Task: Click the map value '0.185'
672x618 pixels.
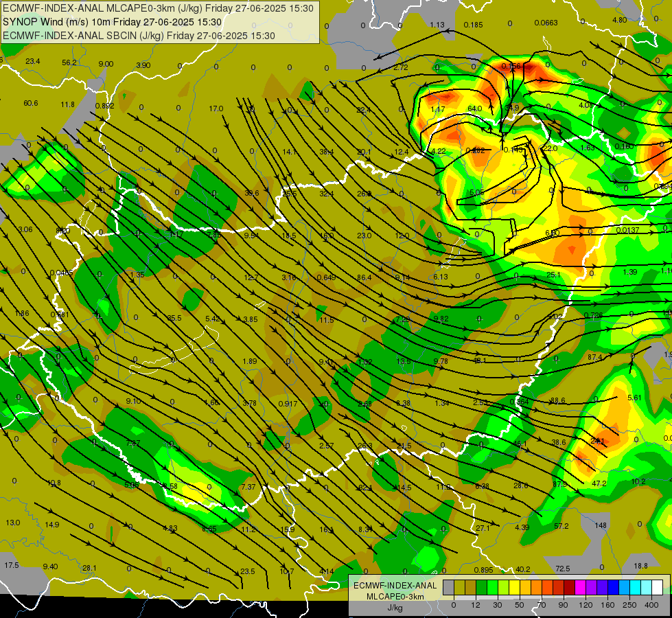Action: click(473, 25)
